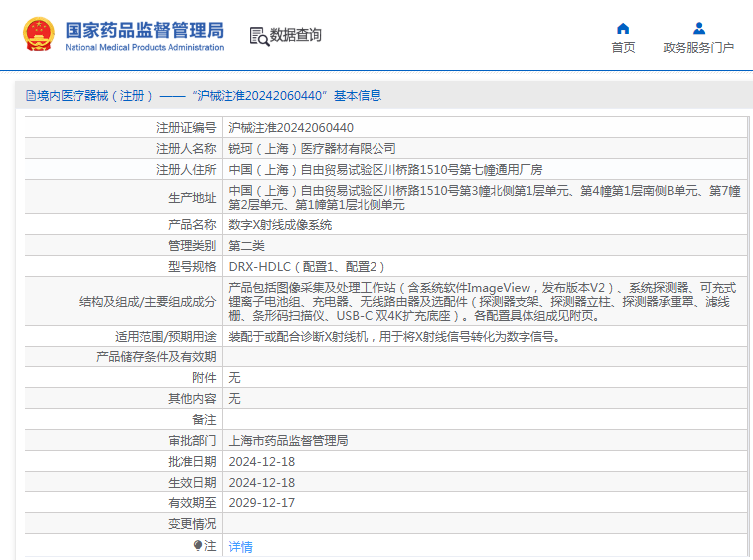Image resolution: width=753 pixels, height=560 pixels.
Task: Click the 首页 label
Action: point(623,47)
